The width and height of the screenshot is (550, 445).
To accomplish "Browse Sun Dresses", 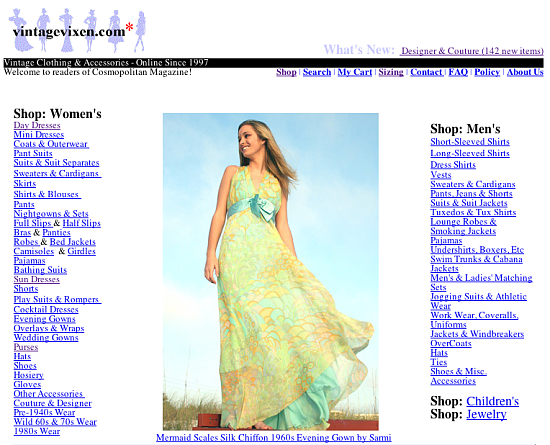I will tap(36, 279).
